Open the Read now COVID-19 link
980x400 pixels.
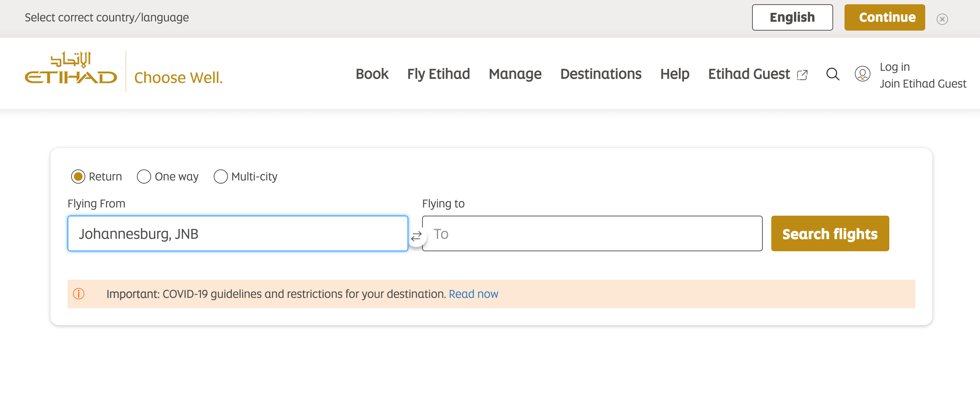pos(473,294)
